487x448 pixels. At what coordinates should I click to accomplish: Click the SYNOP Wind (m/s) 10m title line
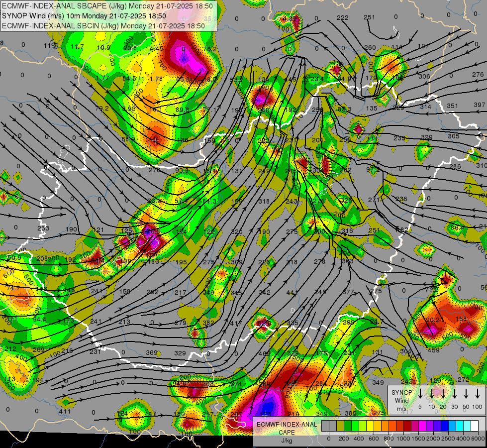(x=84, y=16)
